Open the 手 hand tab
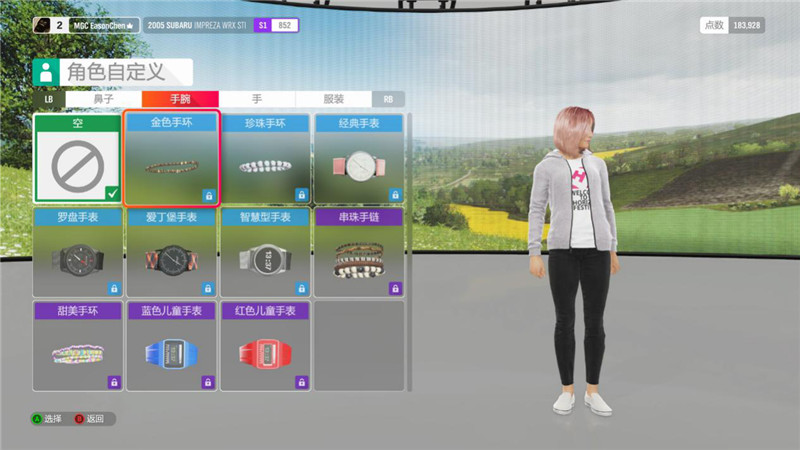 pos(257,100)
